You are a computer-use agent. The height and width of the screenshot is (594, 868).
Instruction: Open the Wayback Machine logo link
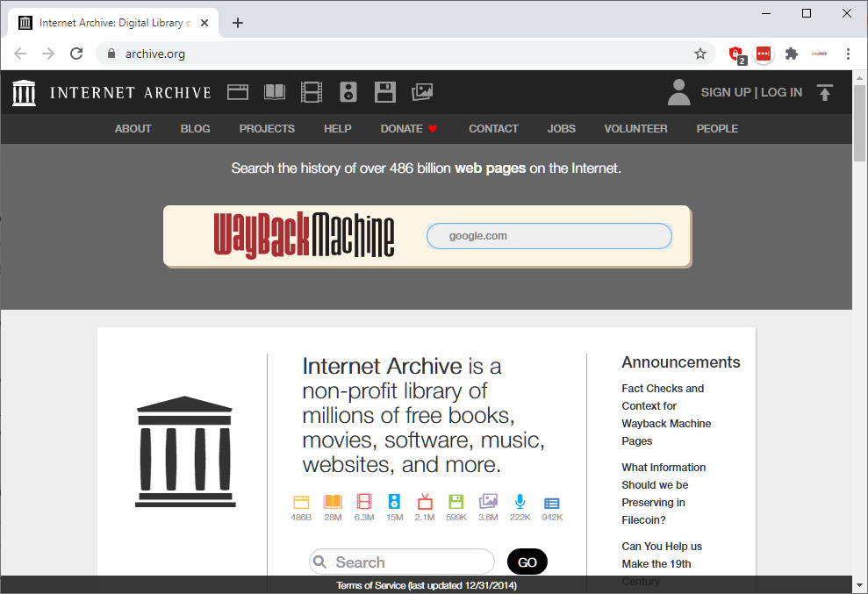tap(304, 235)
